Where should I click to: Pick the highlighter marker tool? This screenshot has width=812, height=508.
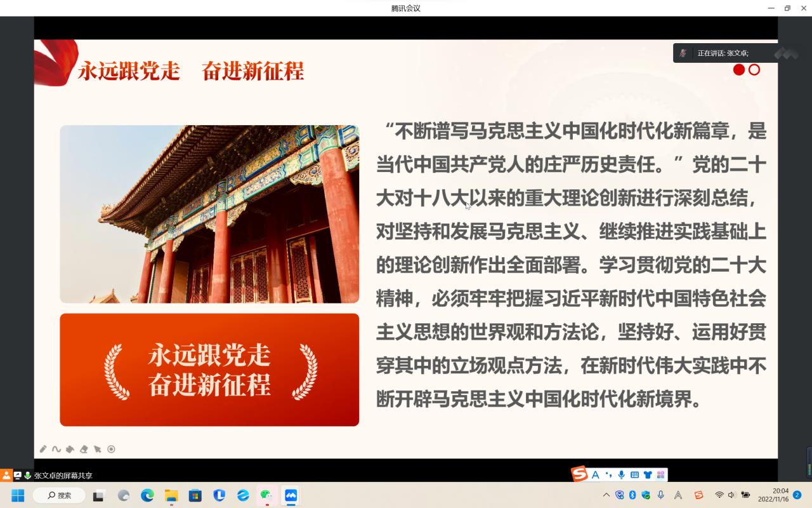point(70,449)
